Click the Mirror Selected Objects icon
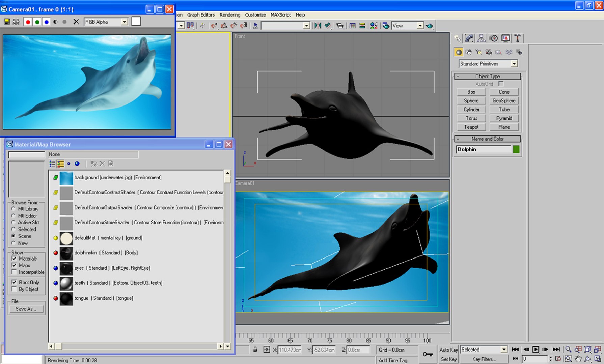 point(318,26)
